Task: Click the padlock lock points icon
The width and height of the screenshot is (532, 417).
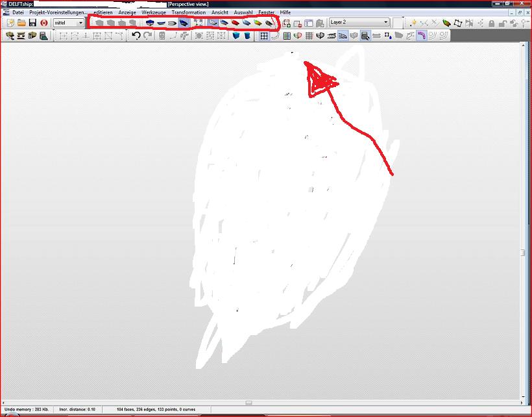Action: (491, 23)
